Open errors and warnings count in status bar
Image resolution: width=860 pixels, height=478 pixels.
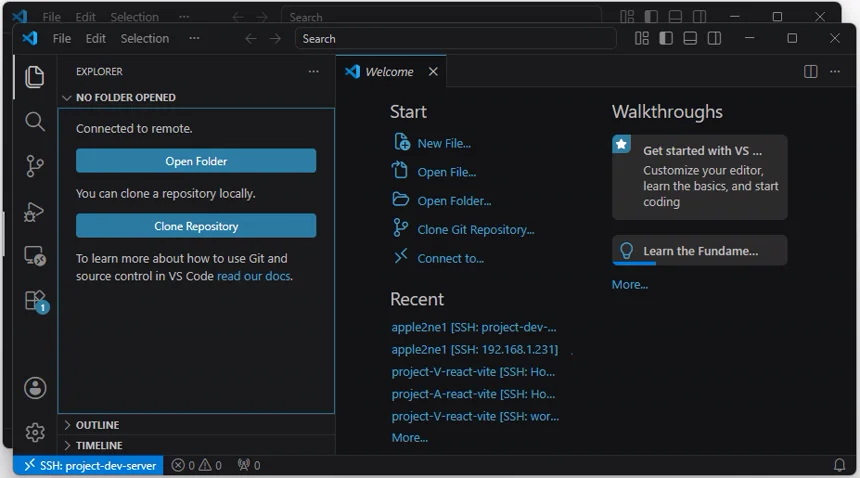point(196,466)
